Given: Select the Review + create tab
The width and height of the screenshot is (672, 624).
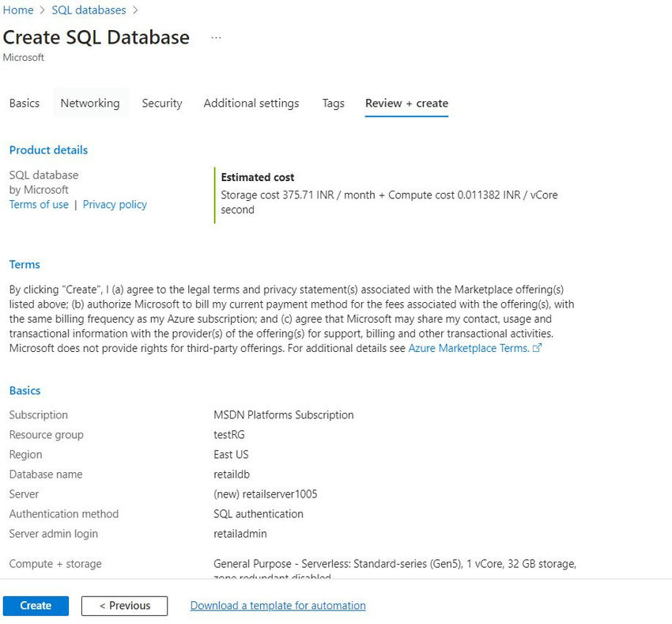Looking at the screenshot, I should pos(406,104).
